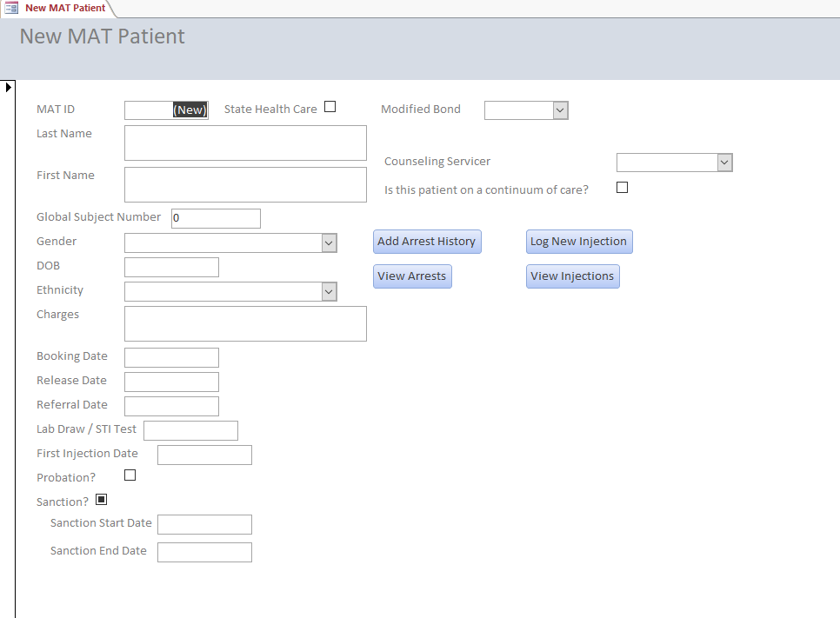Toggle the Sanction checkbox

point(101,500)
